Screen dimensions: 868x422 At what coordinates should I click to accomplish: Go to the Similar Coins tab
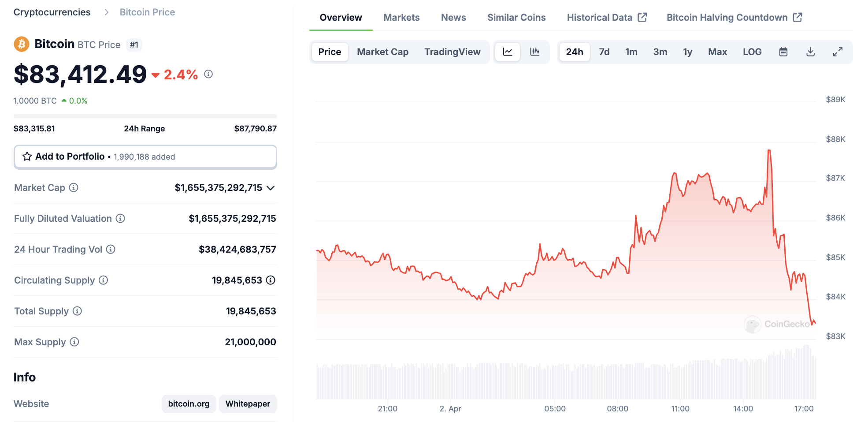pos(516,18)
